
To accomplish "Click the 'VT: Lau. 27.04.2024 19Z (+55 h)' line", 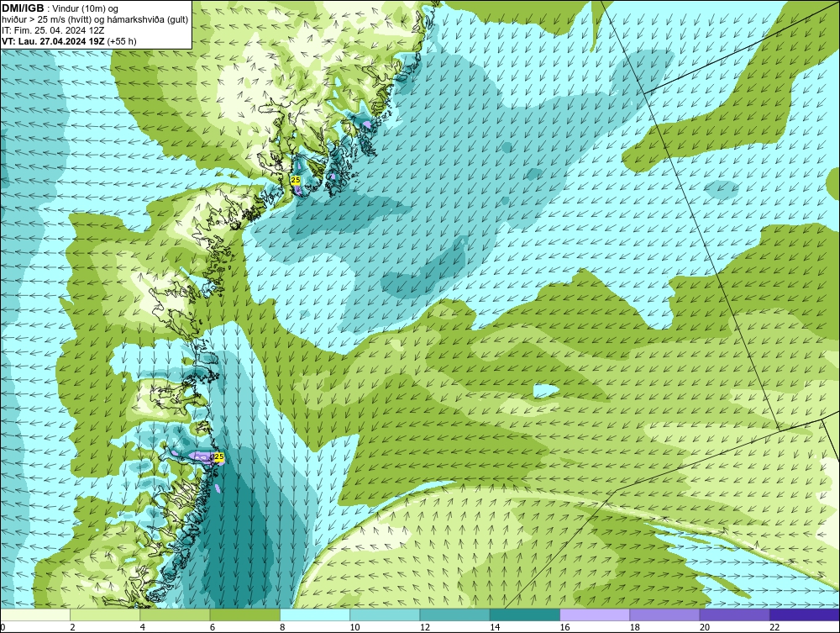I will [x=69, y=41].
